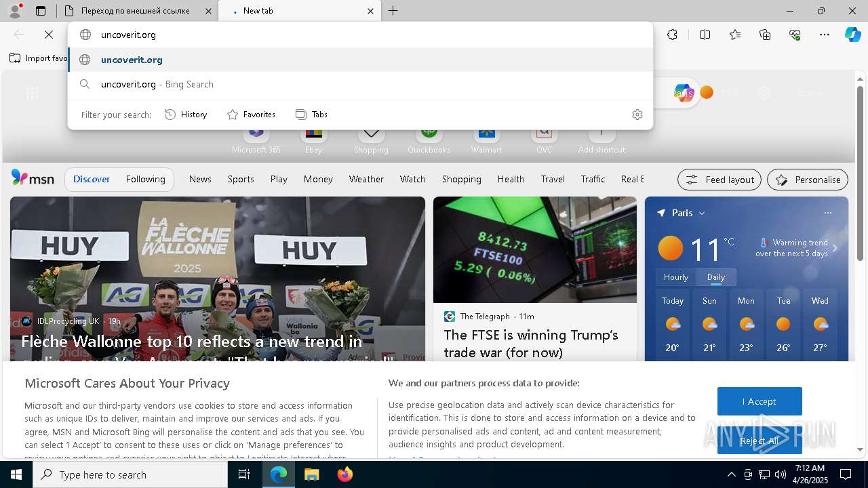
Task: Switch weather view to Daily
Action: click(716, 277)
